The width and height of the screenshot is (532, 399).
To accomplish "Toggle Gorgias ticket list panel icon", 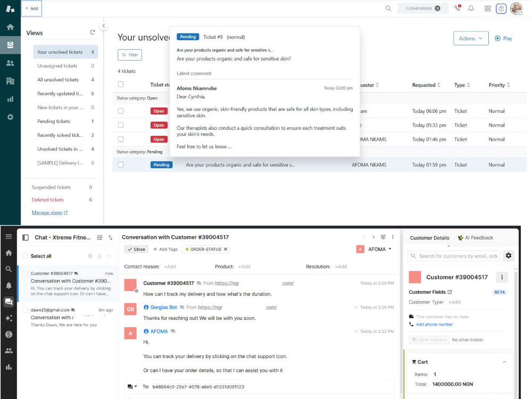I will pyautogui.click(x=26, y=237).
